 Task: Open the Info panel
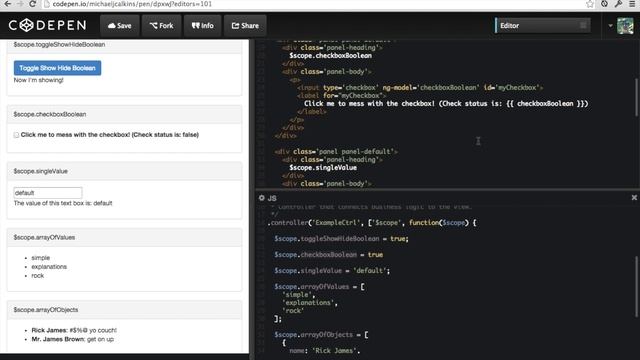(x=202, y=26)
